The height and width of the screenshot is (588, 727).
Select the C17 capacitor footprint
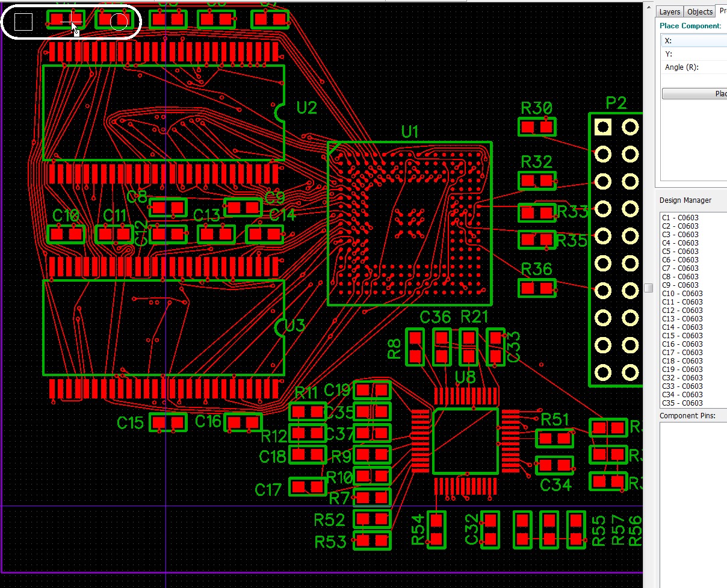(308, 486)
